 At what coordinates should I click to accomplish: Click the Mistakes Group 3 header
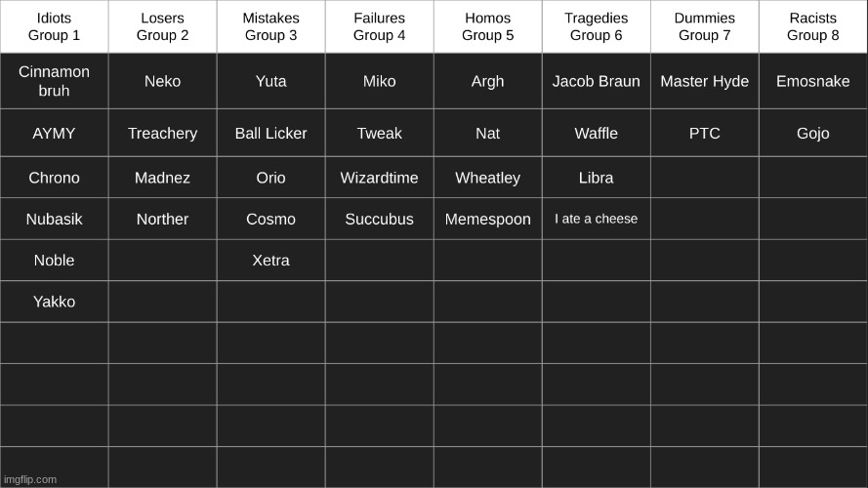tap(271, 26)
